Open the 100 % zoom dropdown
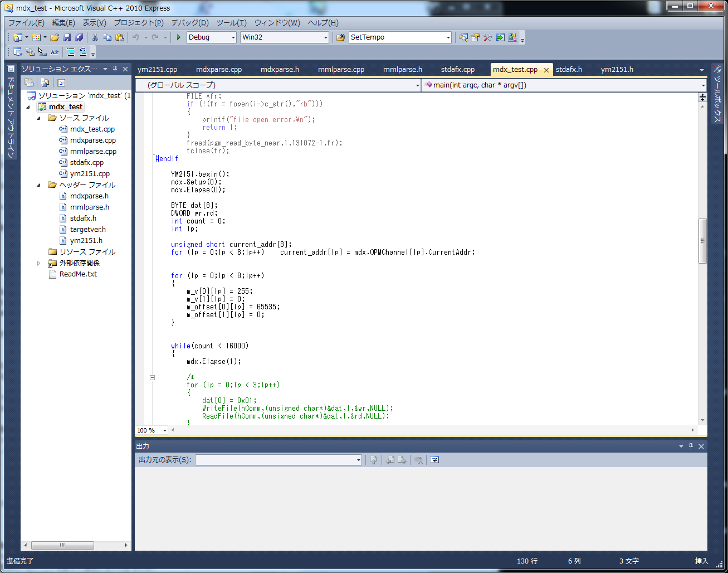 [x=164, y=430]
